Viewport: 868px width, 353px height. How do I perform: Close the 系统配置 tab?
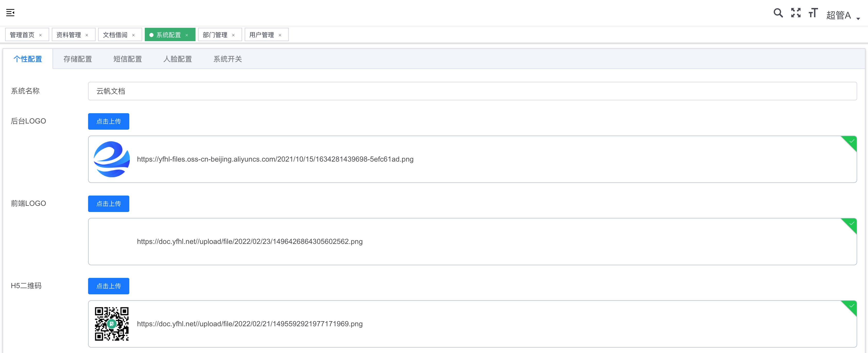(x=187, y=35)
